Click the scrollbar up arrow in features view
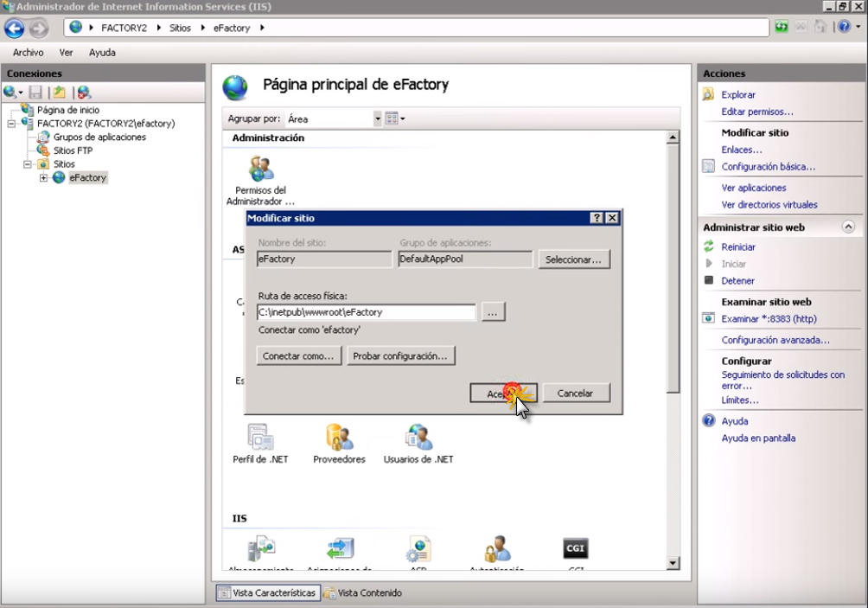This screenshot has width=868, height=608. [673, 137]
